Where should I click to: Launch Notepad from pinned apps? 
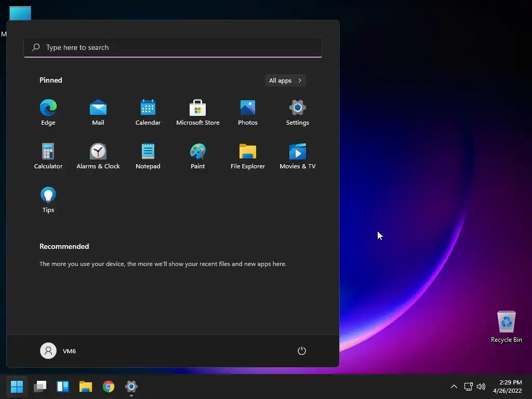pyautogui.click(x=148, y=156)
